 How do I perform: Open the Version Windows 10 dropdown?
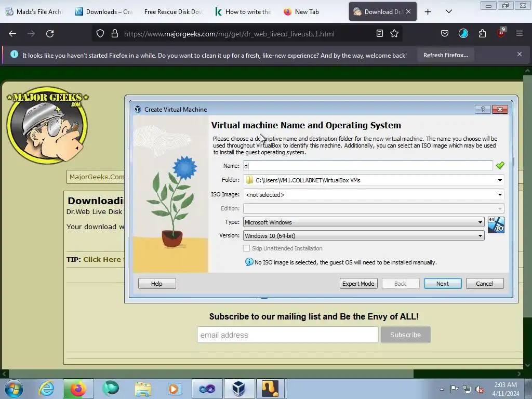pos(364,236)
